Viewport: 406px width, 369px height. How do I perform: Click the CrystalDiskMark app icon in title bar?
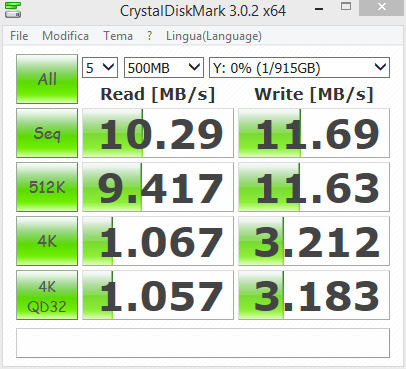coord(13,10)
